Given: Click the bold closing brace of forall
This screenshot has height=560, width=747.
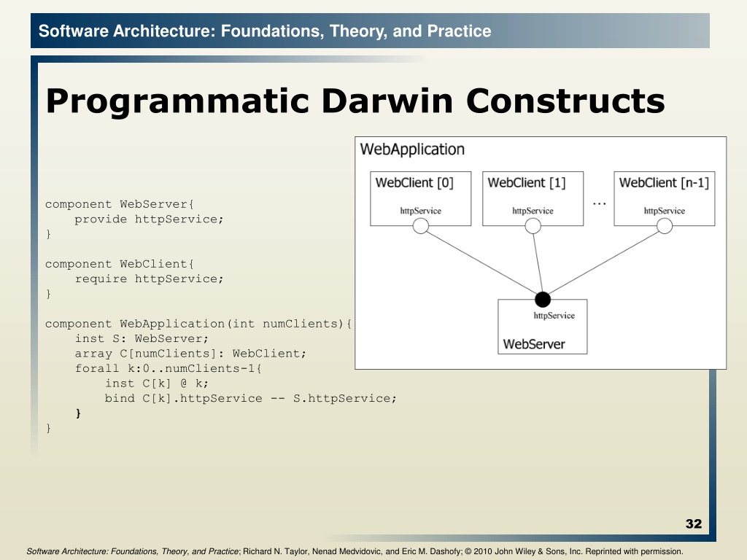Looking at the screenshot, I should 78,413.
